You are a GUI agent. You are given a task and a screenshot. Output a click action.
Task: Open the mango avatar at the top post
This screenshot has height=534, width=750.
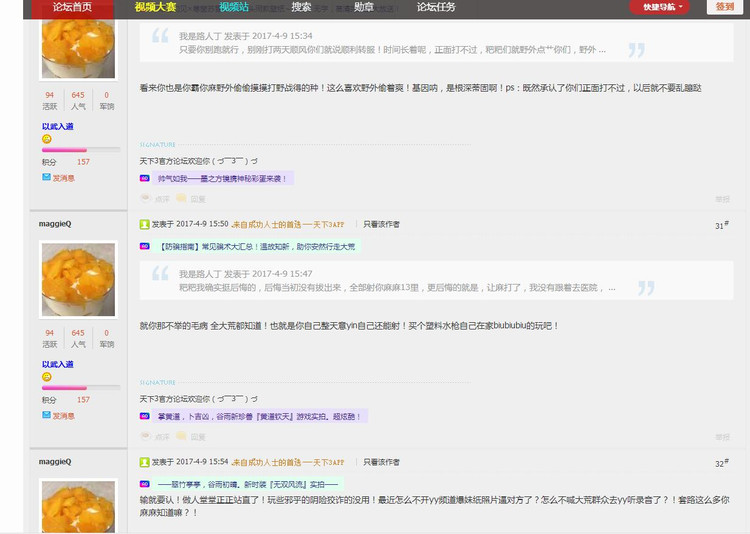(x=78, y=49)
